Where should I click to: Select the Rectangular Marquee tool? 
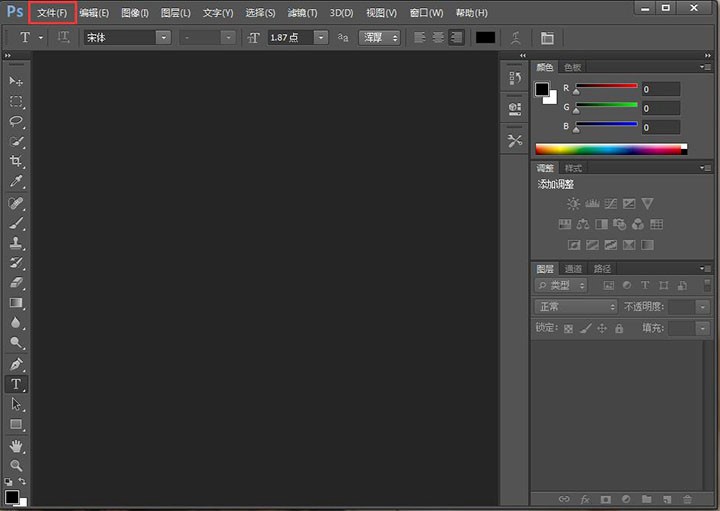coord(16,101)
